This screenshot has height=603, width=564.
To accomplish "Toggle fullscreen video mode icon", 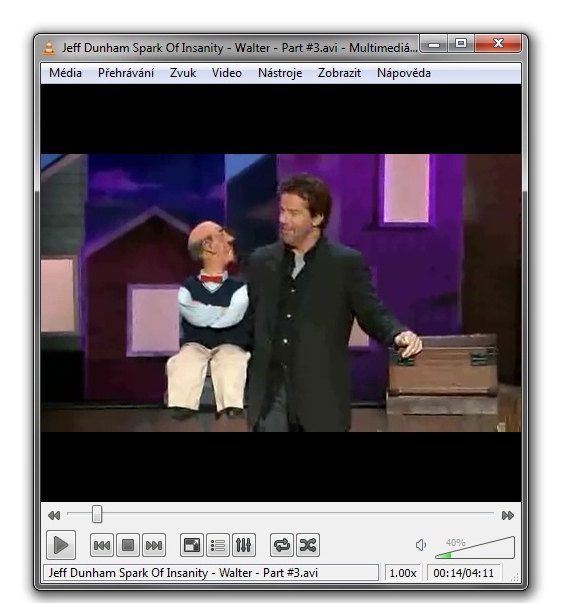I will click(x=192, y=545).
